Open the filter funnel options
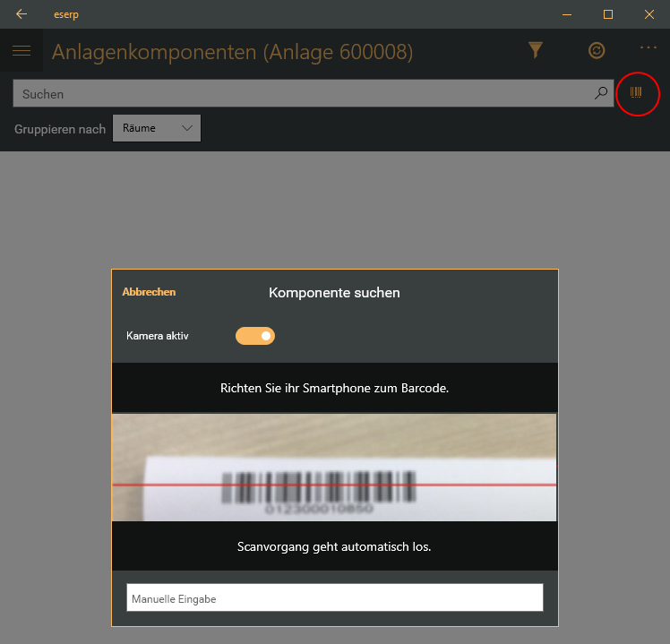 (536, 51)
